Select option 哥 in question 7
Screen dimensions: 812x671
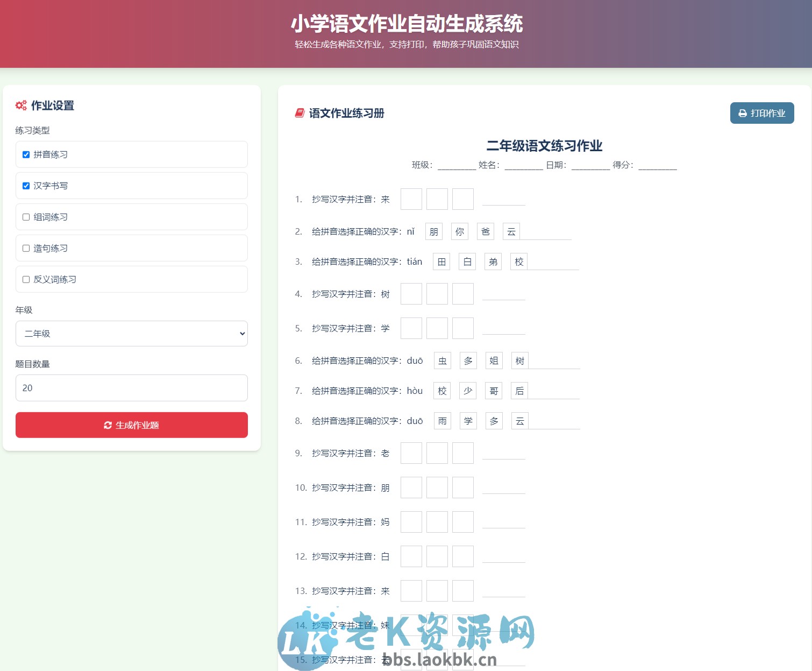pyautogui.click(x=494, y=391)
